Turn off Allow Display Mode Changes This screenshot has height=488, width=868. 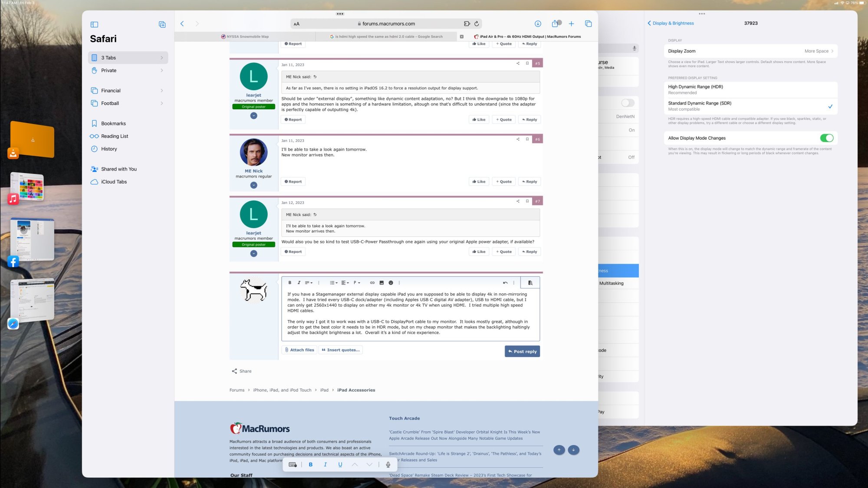coord(826,138)
